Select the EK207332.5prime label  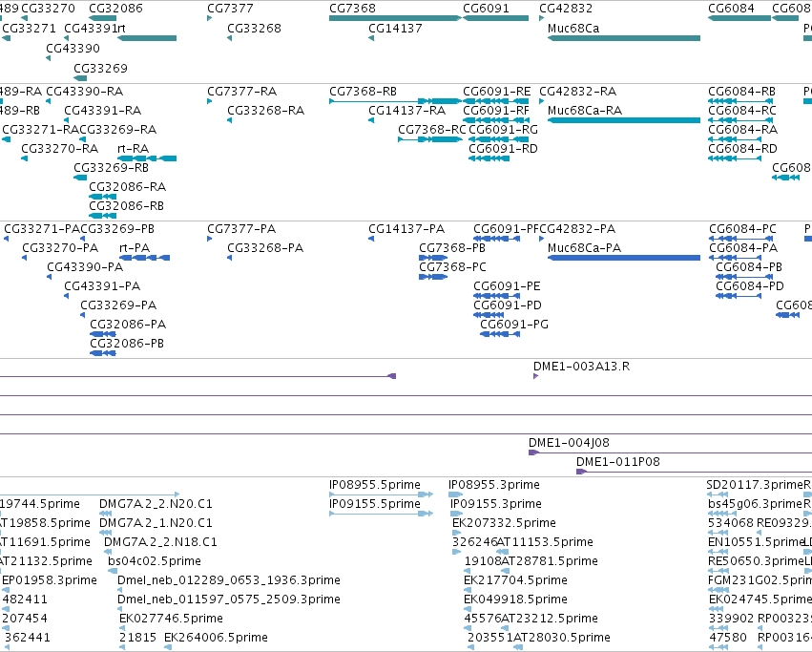[x=504, y=522]
